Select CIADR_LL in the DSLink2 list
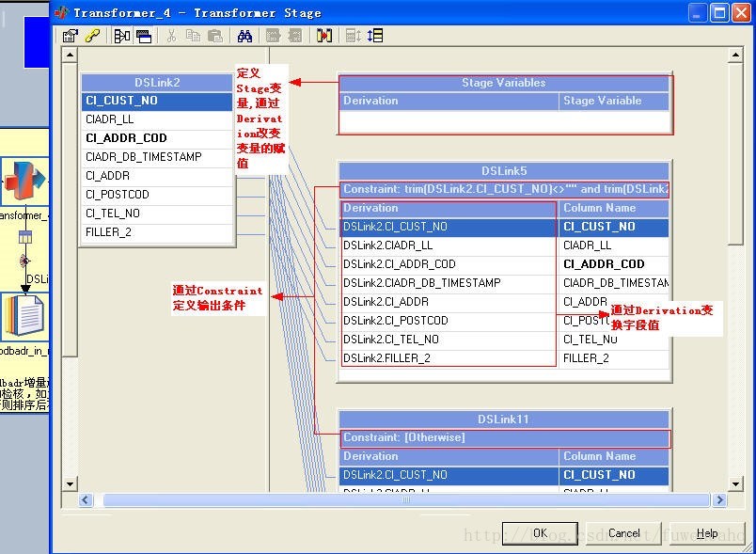The image size is (756, 554). click(x=157, y=119)
